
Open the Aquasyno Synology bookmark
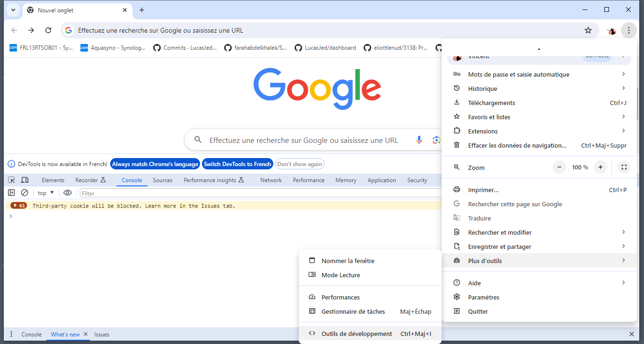(x=113, y=48)
